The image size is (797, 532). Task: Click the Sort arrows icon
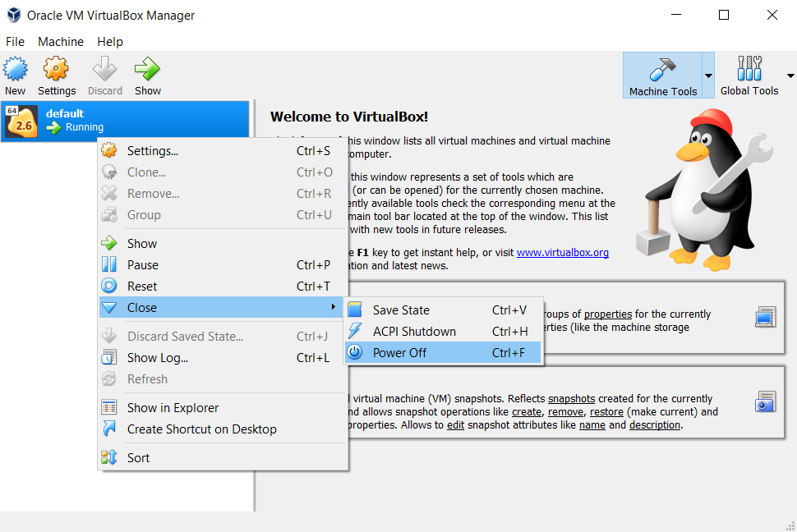tap(108, 457)
